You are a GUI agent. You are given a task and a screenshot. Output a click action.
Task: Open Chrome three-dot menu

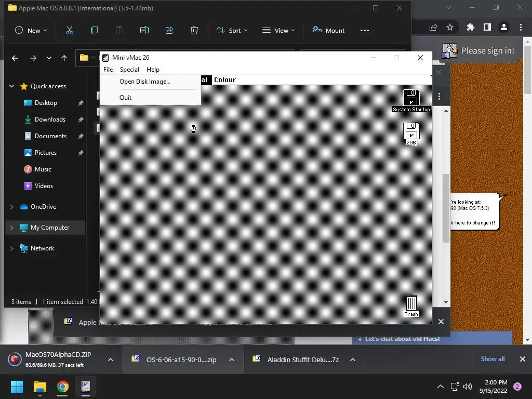(x=521, y=27)
